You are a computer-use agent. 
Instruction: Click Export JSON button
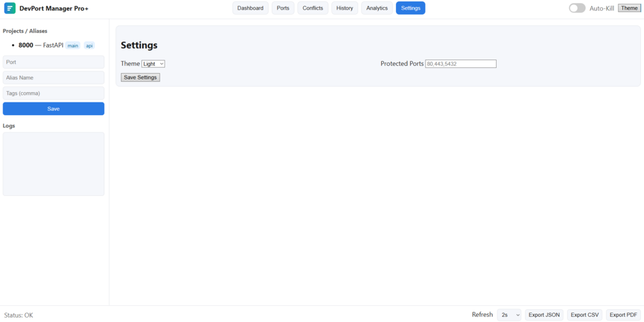click(x=544, y=315)
